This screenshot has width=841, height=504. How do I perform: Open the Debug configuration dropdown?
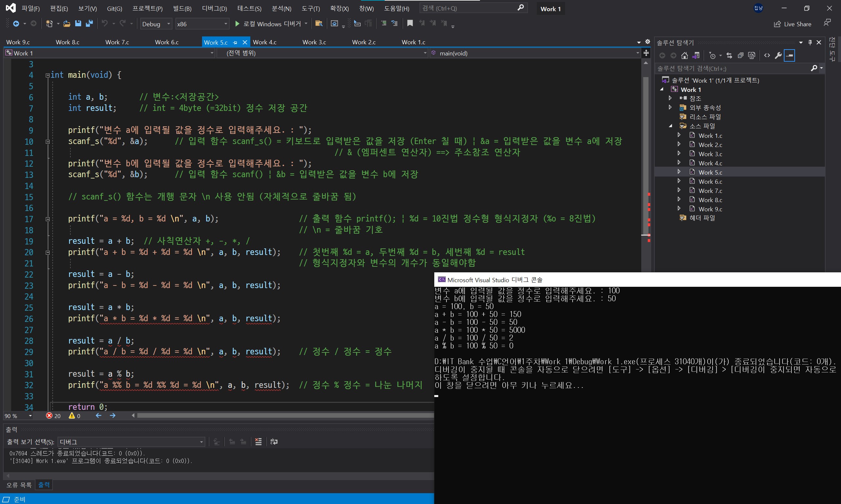[156, 24]
